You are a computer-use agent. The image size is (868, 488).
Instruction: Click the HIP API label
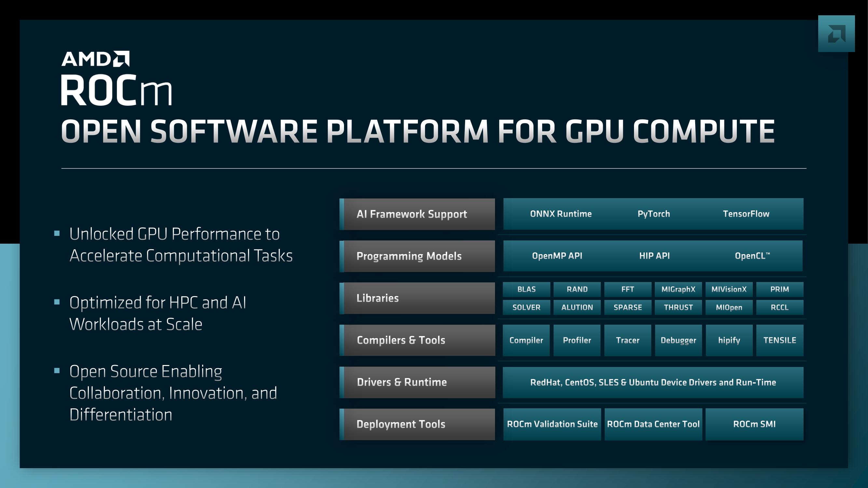(654, 256)
